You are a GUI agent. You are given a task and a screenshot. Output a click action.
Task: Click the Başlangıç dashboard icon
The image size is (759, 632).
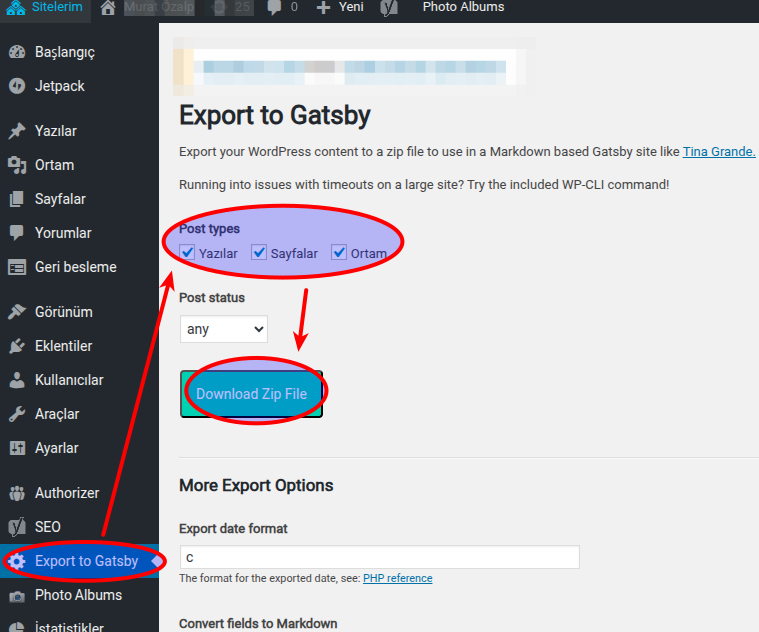(x=17, y=52)
